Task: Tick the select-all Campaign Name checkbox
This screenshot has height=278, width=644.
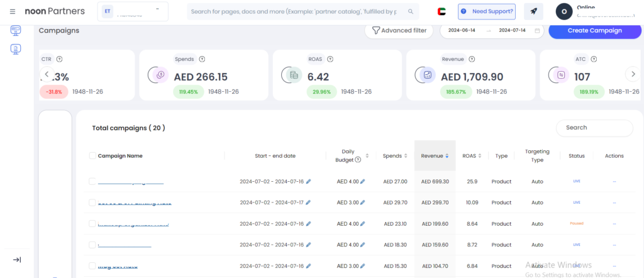Action: click(x=93, y=156)
